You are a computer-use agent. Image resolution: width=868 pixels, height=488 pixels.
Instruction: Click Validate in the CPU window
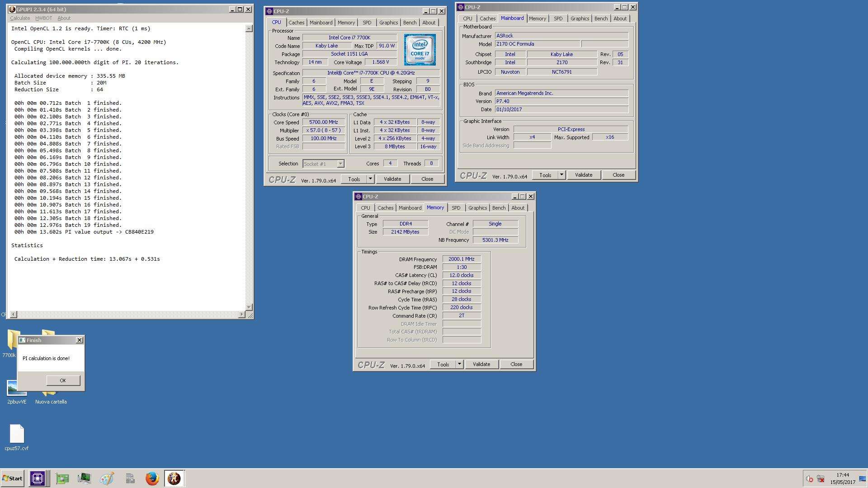pos(392,179)
